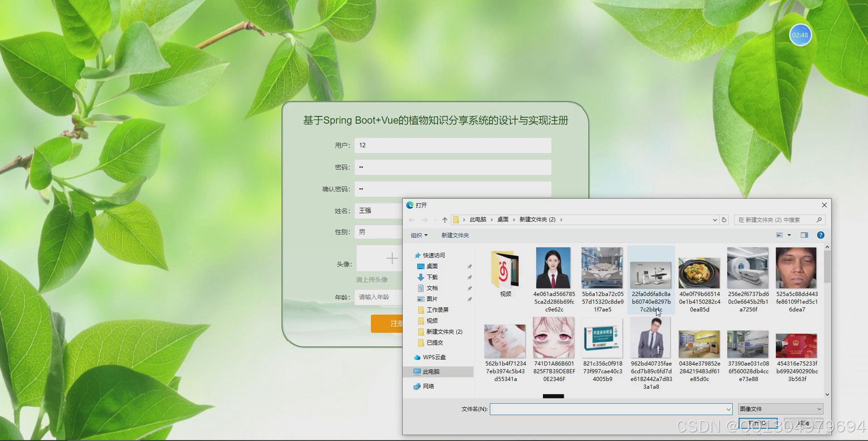Click the search magnifier icon
This screenshot has height=441, width=868.
[819, 220]
